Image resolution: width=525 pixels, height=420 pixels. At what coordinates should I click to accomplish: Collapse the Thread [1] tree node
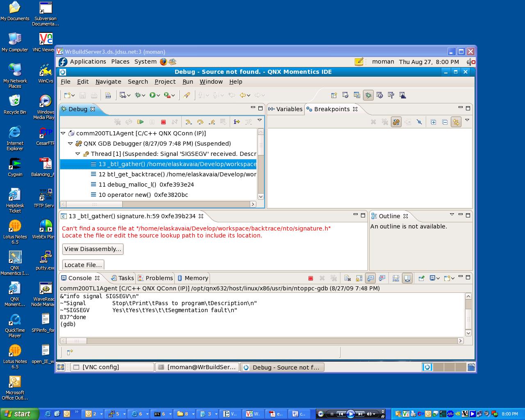click(x=78, y=154)
